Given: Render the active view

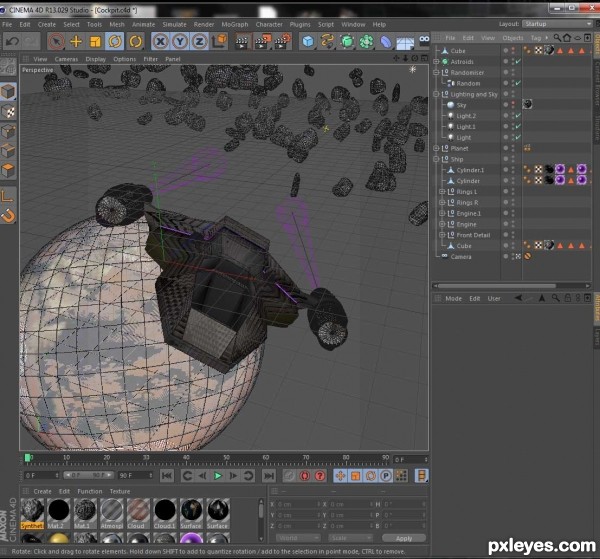Looking at the screenshot, I should pyautogui.click(x=242, y=41).
